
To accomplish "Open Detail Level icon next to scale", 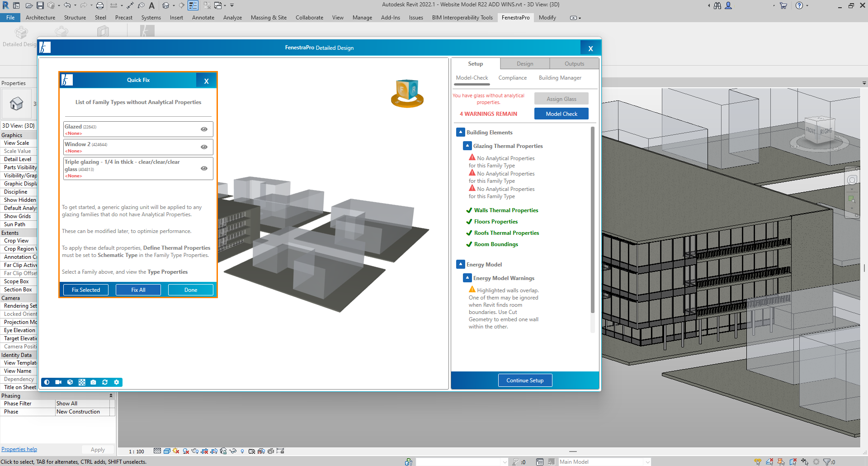I will coord(157,451).
